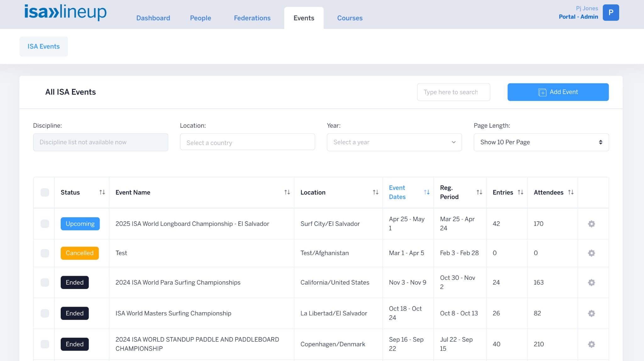Open the Show 10 Per Page dropdown
Image resolution: width=644 pixels, height=361 pixels.
541,142
